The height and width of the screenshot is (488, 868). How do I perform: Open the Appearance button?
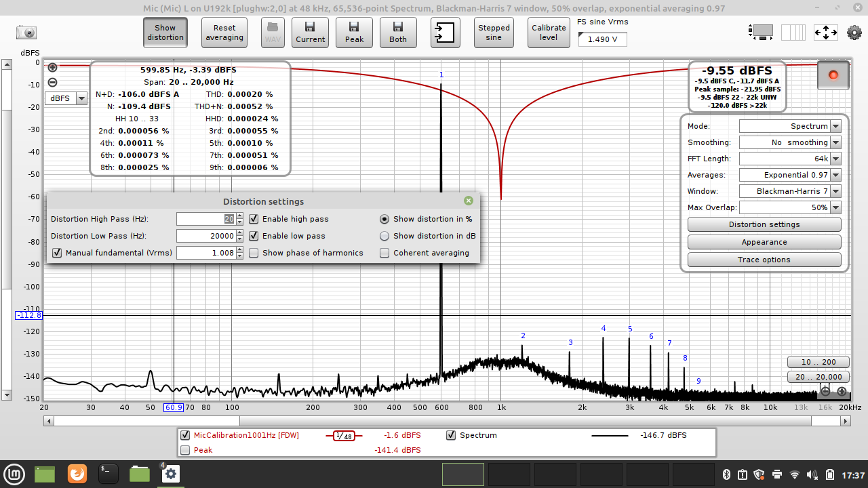pos(764,242)
